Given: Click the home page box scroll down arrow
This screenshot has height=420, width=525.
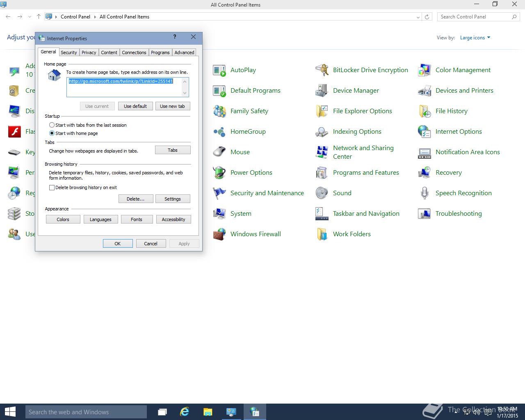Looking at the screenshot, I should click(x=185, y=93).
